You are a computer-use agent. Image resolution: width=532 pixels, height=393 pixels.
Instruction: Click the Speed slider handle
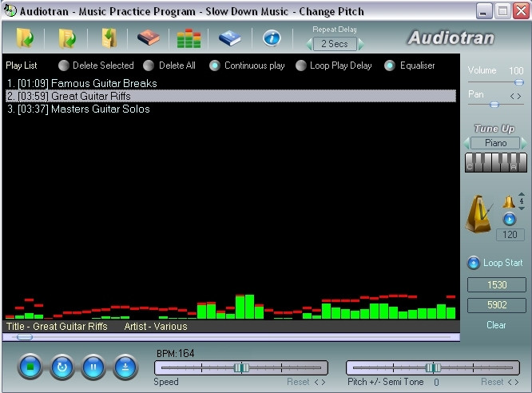(x=241, y=367)
